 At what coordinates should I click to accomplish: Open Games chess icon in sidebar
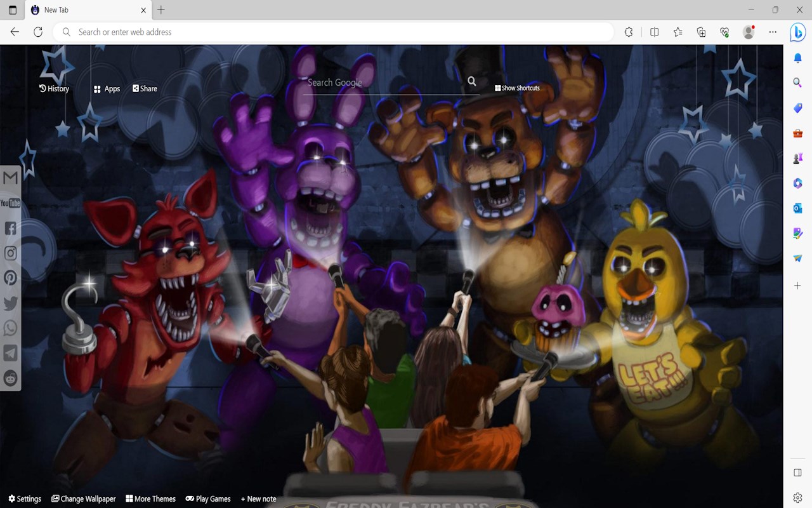click(798, 158)
